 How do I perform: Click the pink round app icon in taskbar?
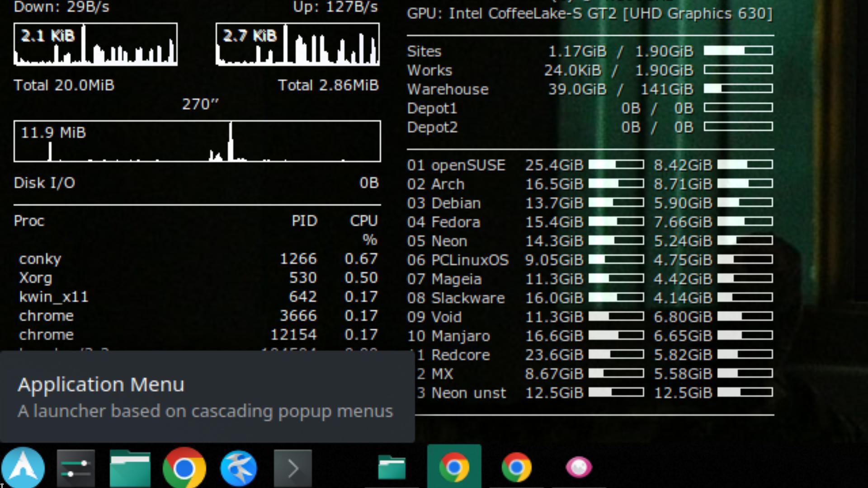pyautogui.click(x=579, y=467)
